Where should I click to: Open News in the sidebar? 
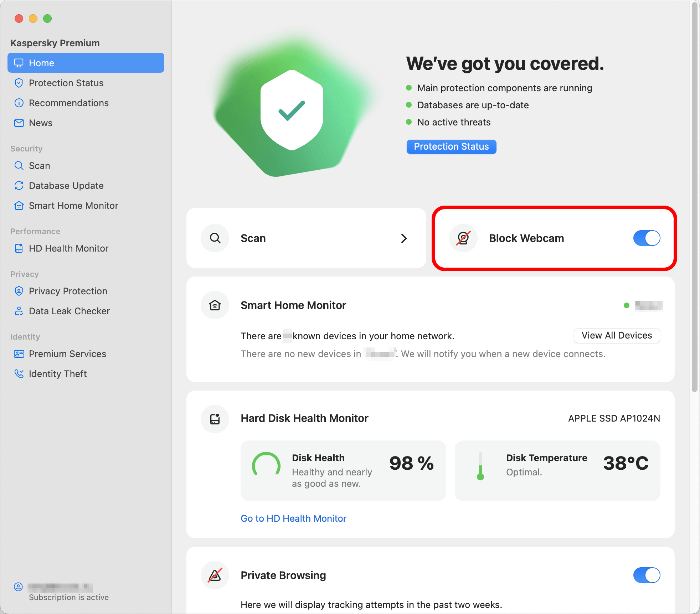click(x=86, y=123)
